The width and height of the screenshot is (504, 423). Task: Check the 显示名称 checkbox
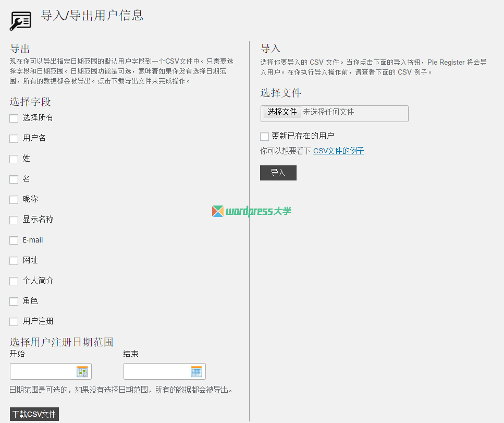(14, 220)
